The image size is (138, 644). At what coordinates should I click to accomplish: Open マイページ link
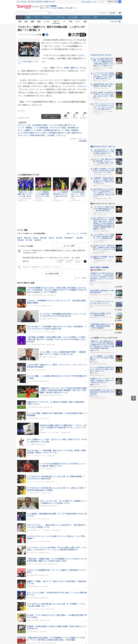(x=103, y=13)
